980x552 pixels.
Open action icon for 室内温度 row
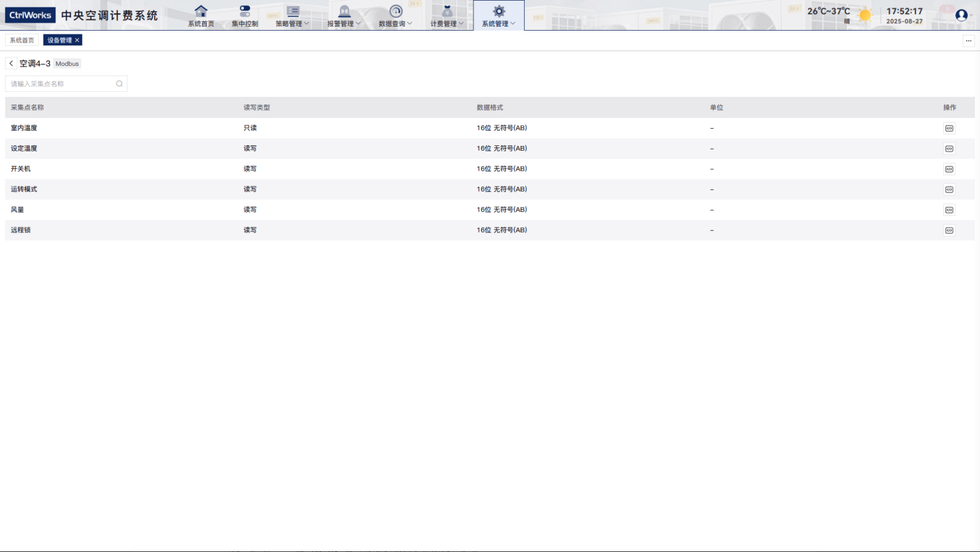pyautogui.click(x=949, y=128)
